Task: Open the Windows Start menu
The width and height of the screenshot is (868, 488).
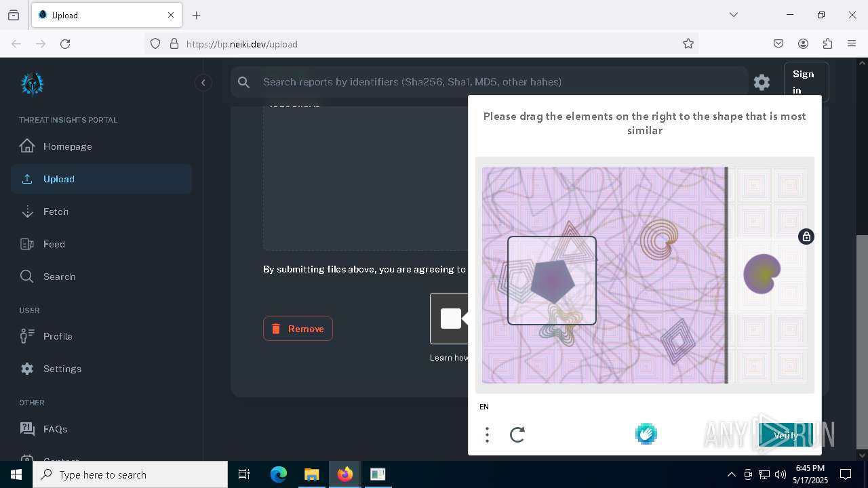Action: point(16,474)
